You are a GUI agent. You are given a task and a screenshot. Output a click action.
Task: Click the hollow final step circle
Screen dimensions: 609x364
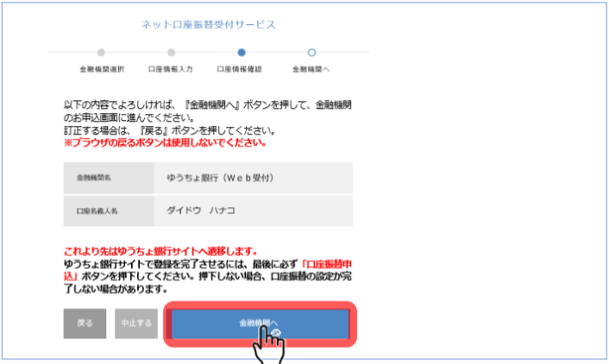point(311,53)
